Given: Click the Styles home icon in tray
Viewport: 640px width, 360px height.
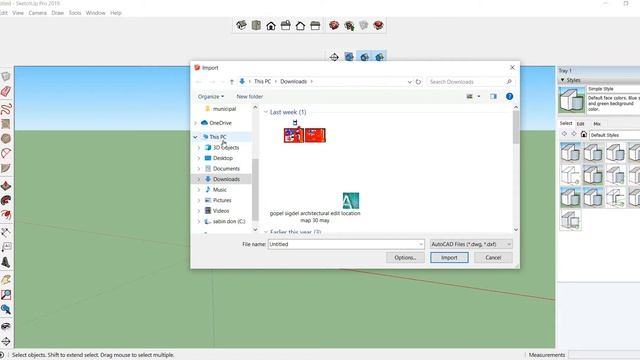Looking at the screenshot, I should tap(584, 134).
